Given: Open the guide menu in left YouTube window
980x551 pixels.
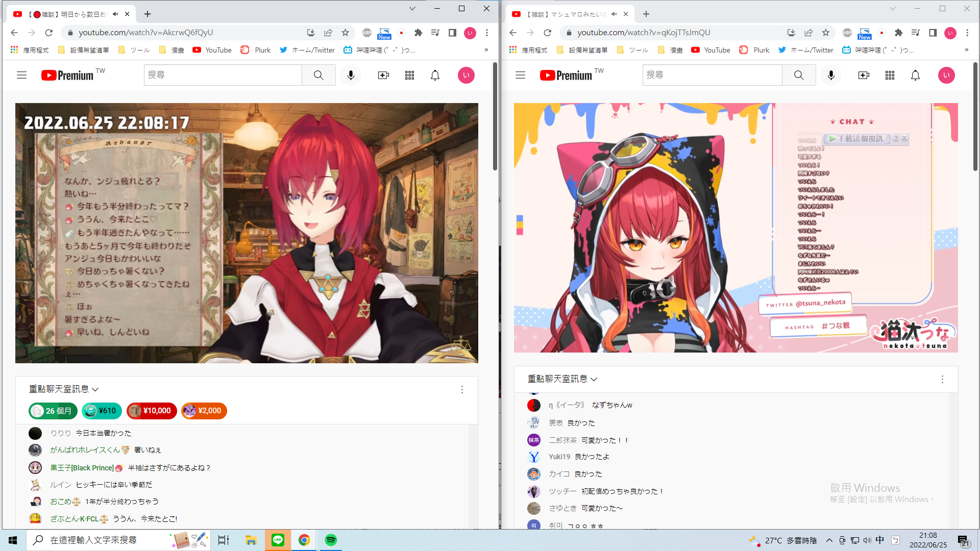Looking at the screenshot, I should pos(21,75).
